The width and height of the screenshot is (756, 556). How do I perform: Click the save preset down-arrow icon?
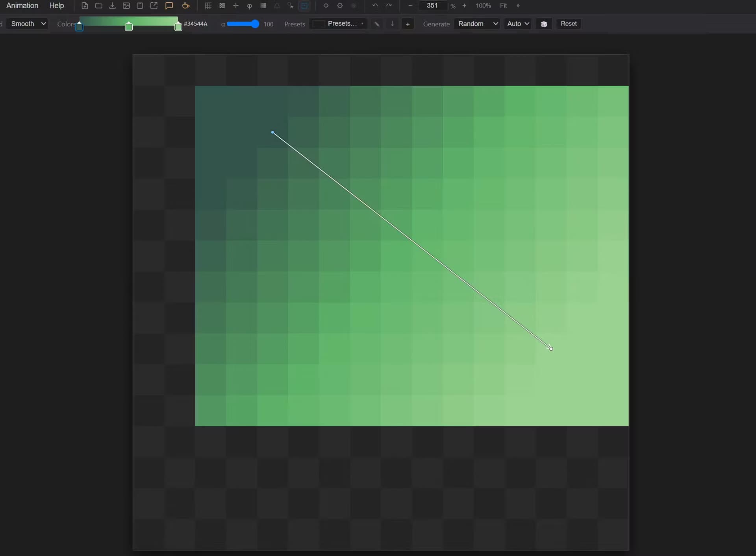point(392,24)
